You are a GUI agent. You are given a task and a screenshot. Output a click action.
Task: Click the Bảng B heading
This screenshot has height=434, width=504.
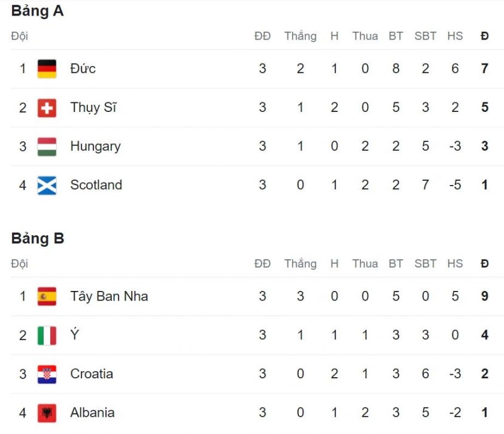[x=38, y=239]
